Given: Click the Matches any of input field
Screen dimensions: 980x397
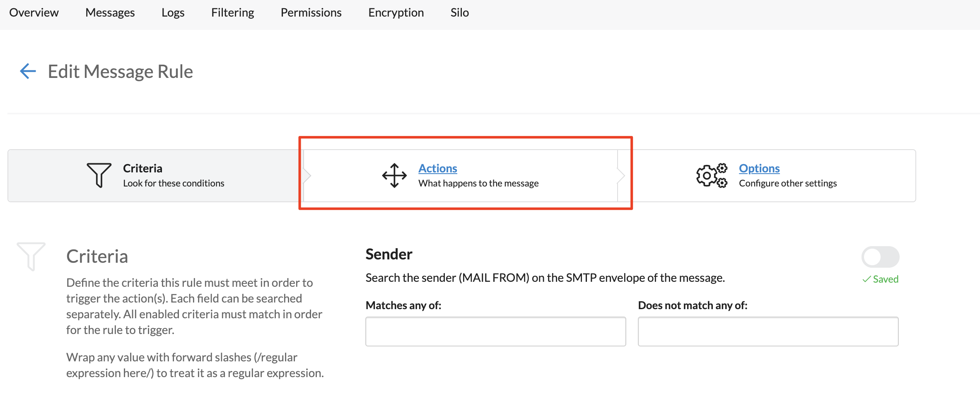Looking at the screenshot, I should 495,332.
